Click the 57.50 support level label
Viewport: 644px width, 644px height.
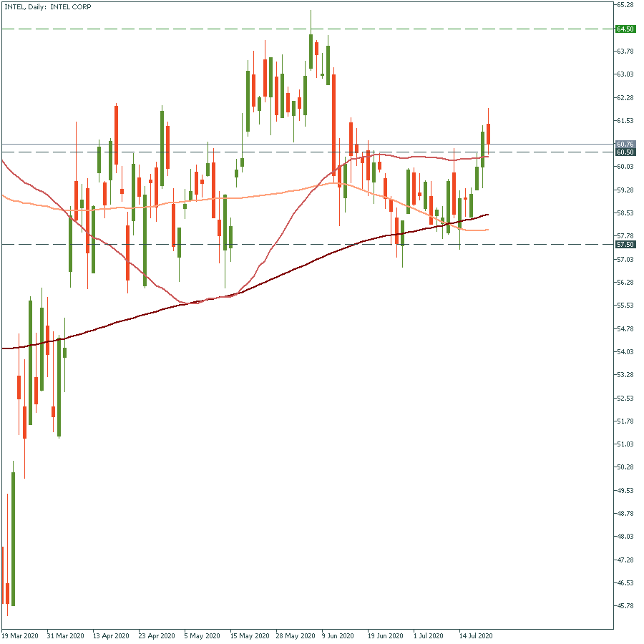coord(625,244)
